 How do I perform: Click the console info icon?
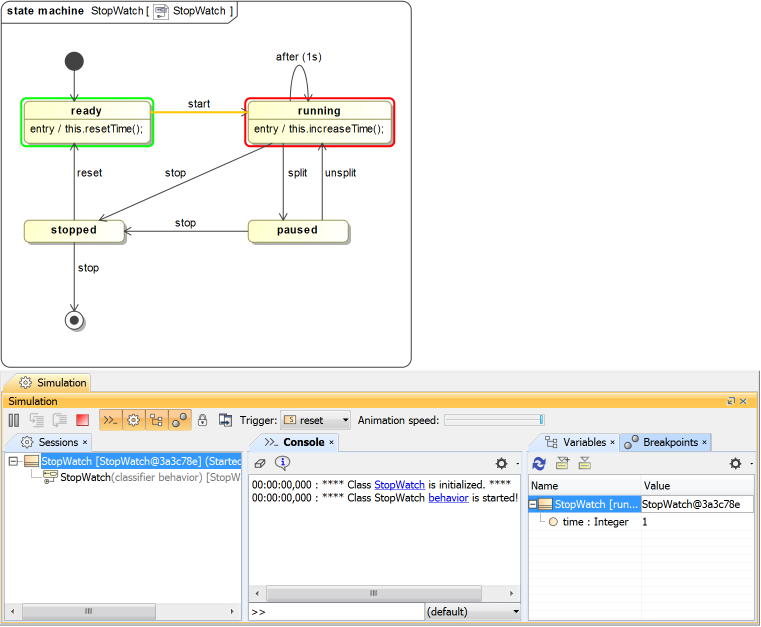[x=282, y=463]
